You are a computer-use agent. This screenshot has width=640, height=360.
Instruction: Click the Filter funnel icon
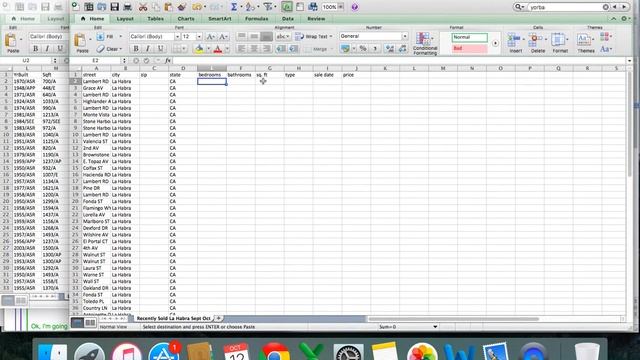pyautogui.click(x=267, y=7)
